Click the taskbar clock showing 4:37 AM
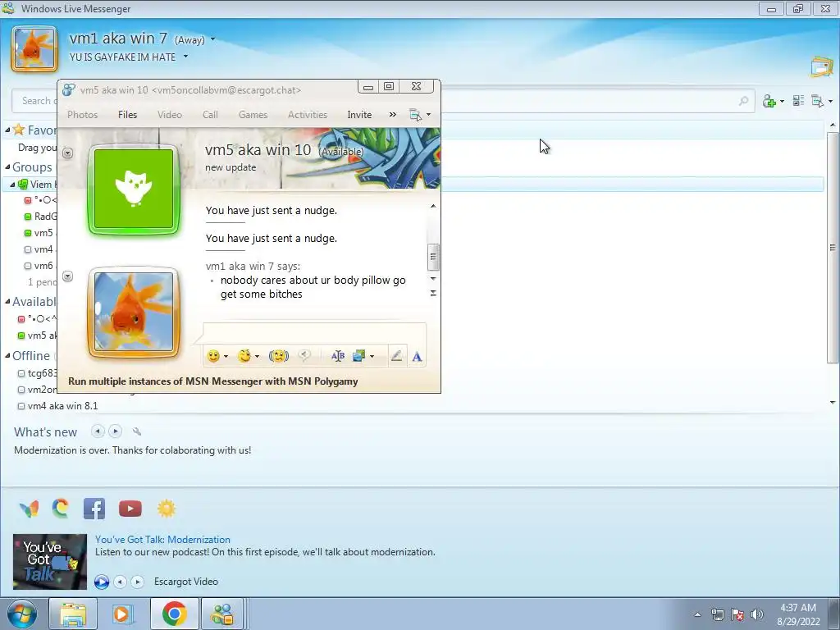 [798, 614]
